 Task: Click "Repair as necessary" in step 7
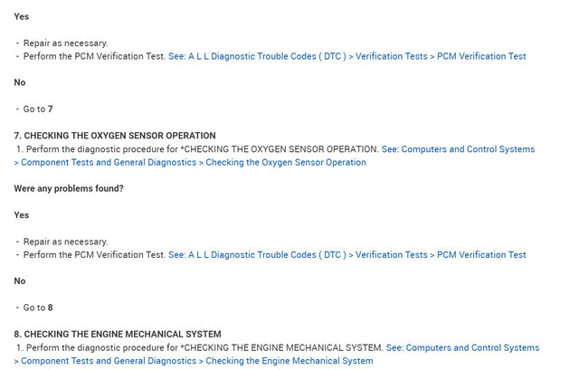[65, 242]
